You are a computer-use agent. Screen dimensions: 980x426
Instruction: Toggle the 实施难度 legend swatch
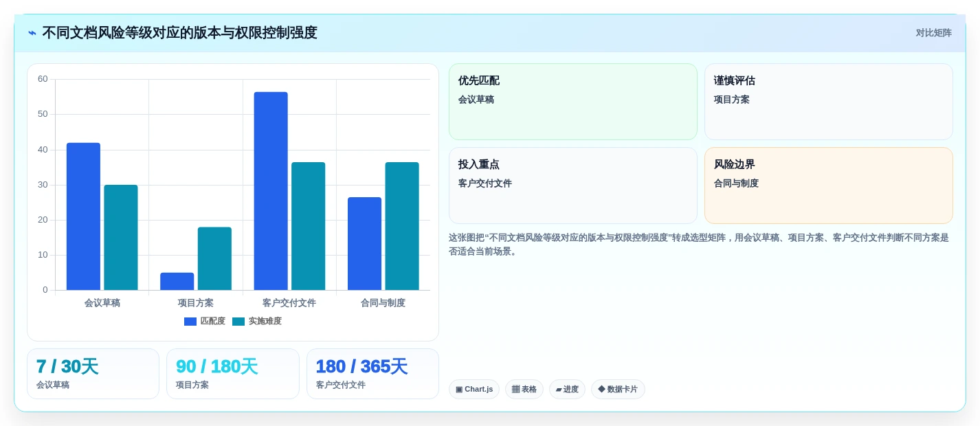[238, 322]
